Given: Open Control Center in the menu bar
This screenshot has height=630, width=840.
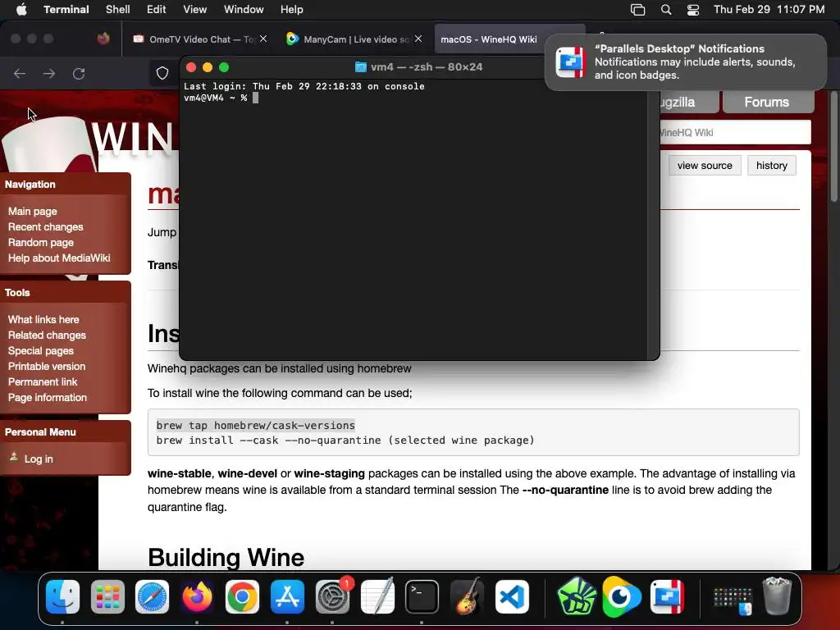Looking at the screenshot, I should click(x=692, y=10).
